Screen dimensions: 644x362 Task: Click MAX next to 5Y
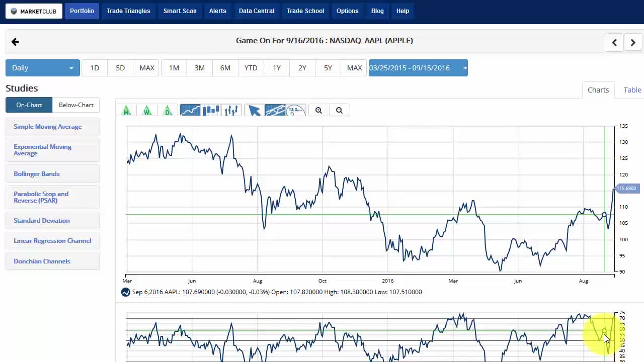(355, 68)
